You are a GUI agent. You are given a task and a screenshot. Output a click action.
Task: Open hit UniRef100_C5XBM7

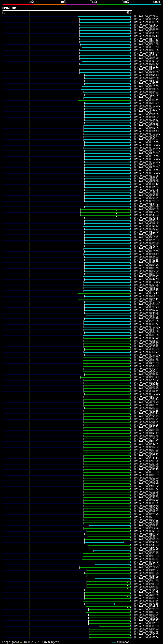click(146, 25)
